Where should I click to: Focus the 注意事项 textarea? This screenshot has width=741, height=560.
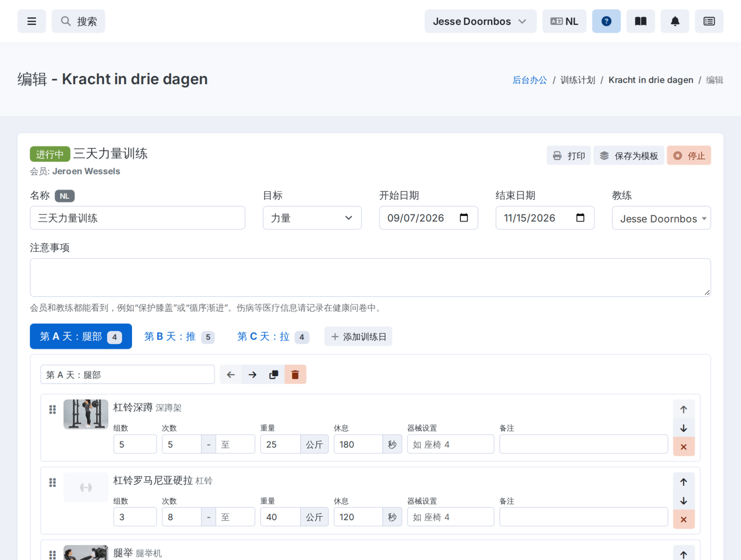[370, 277]
